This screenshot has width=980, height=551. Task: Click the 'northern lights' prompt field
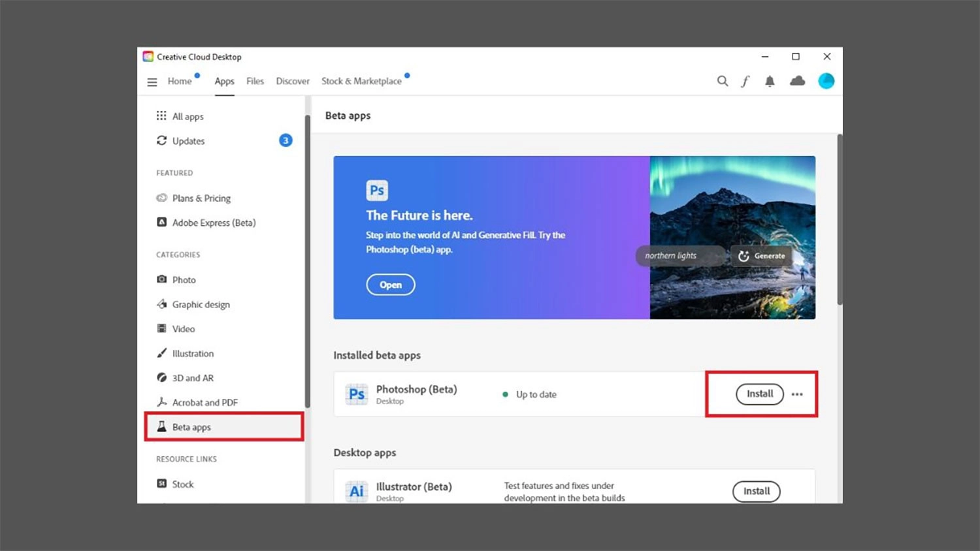[x=681, y=256]
